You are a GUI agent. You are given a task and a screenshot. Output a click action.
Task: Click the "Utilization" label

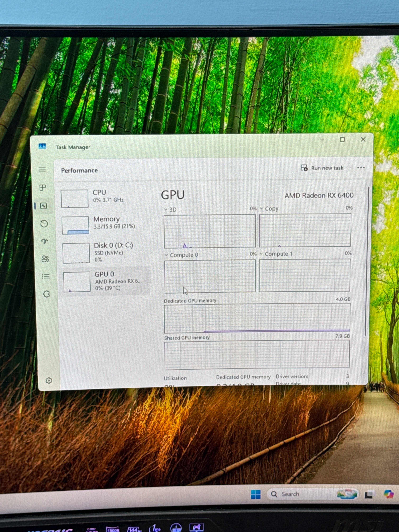[x=175, y=378]
